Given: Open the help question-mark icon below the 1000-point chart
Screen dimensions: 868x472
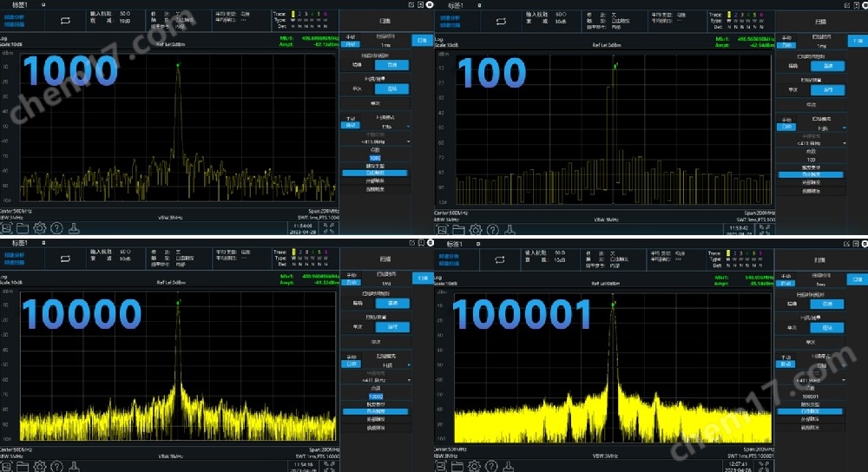Looking at the screenshot, I should [x=56, y=228].
